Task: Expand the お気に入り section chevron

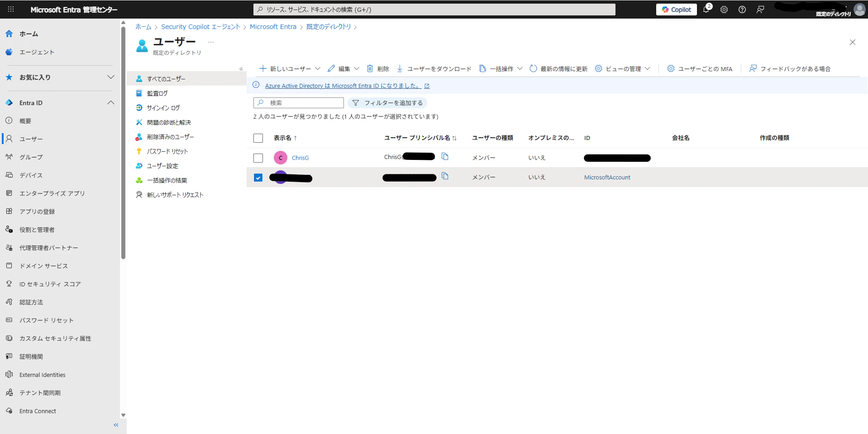Action: [x=110, y=77]
